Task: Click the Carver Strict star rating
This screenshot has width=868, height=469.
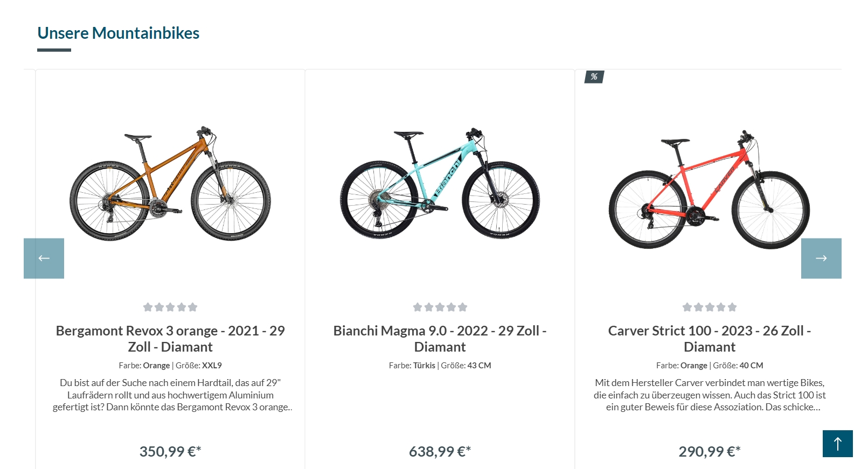Action: 710,307
